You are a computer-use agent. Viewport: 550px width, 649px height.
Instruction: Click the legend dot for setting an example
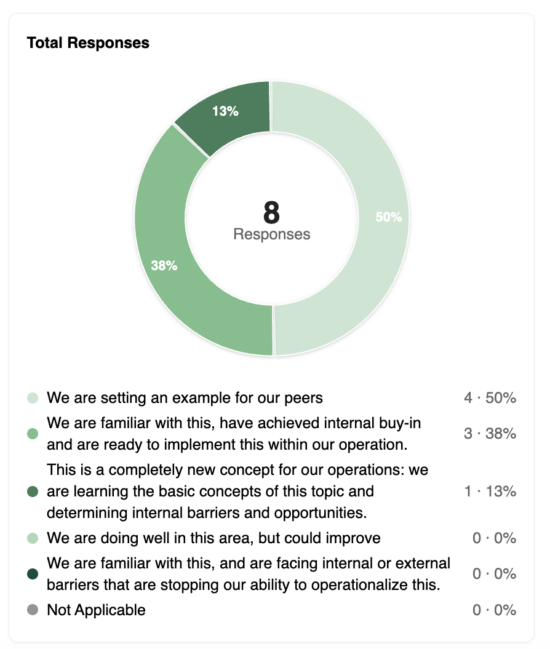pos(33,398)
